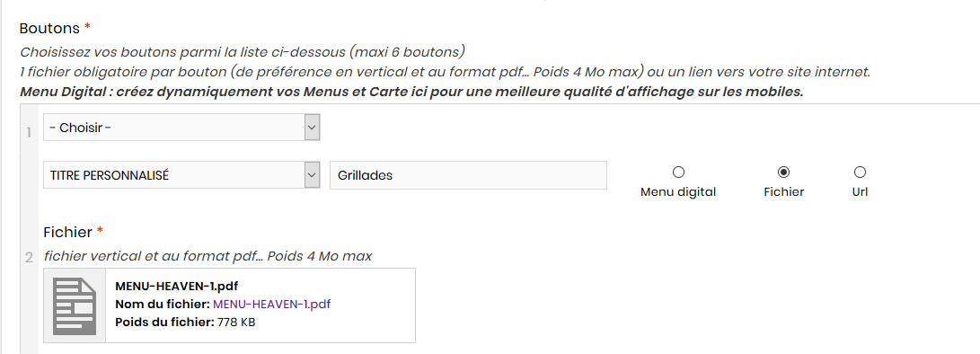980x354 pixels.
Task: Open the TITRE PERSONNALISÉ dropdown
Action: click(181, 175)
